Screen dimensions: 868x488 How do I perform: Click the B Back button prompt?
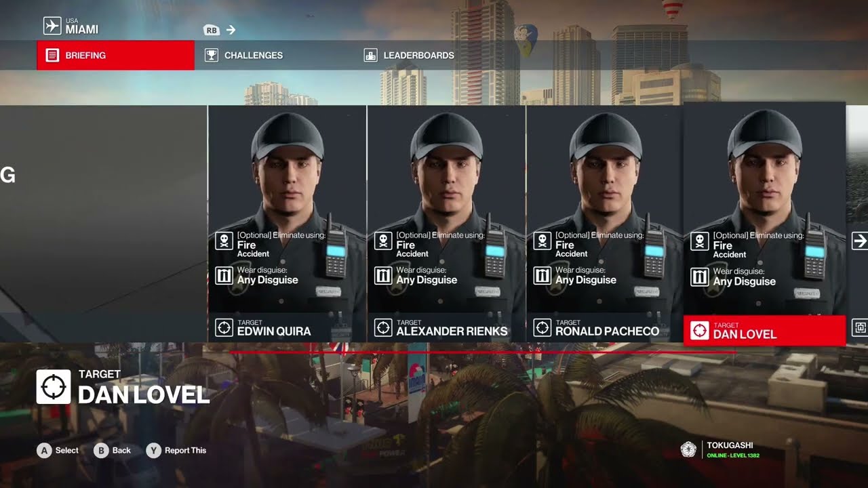click(x=112, y=450)
